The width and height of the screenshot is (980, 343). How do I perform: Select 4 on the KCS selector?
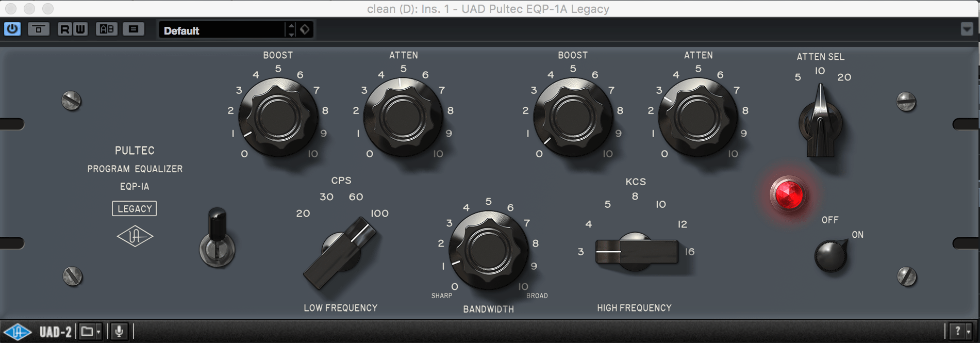[589, 224]
